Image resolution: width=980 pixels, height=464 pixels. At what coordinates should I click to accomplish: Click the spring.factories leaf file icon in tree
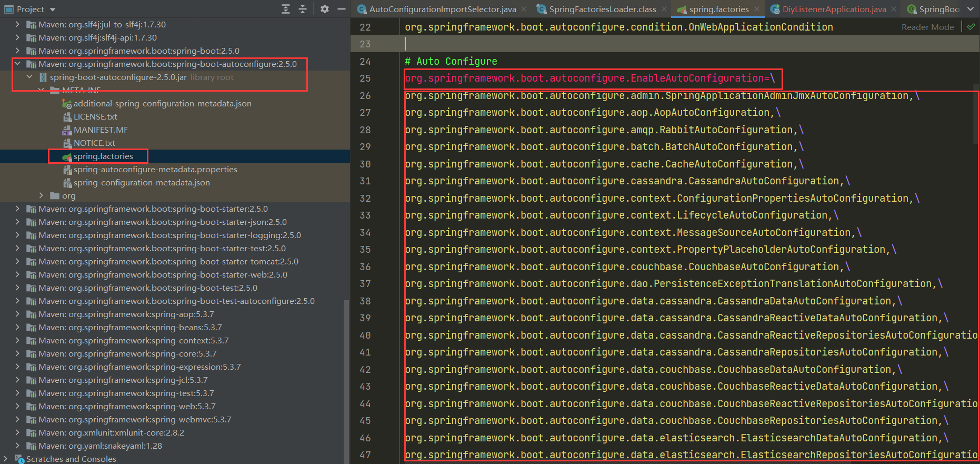click(x=67, y=156)
